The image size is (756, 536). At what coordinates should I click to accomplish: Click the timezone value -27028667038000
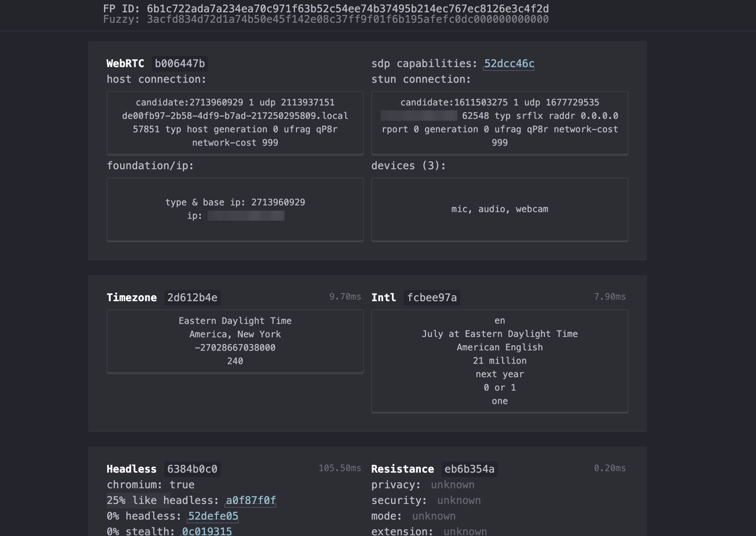pos(235,348)
